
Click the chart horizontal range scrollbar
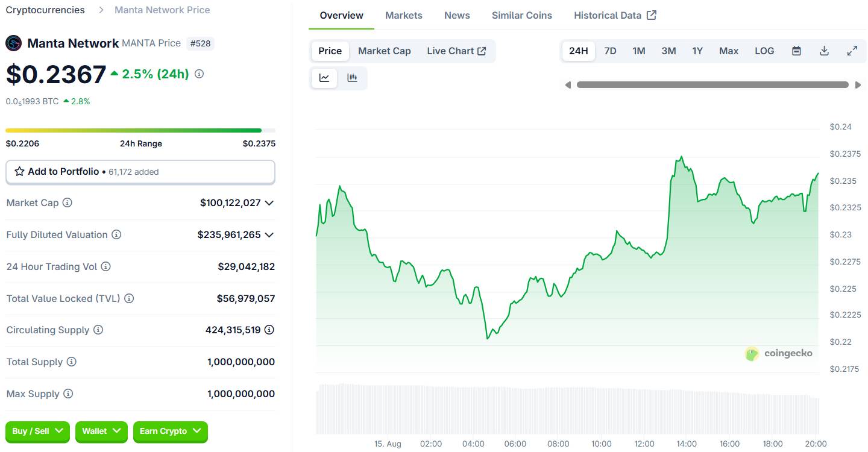tap(712, 85)
